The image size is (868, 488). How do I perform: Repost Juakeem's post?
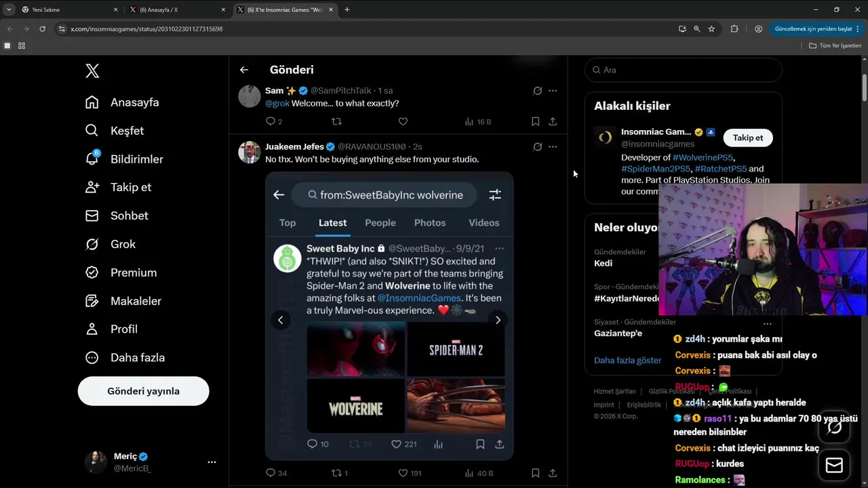click(339, 473)
